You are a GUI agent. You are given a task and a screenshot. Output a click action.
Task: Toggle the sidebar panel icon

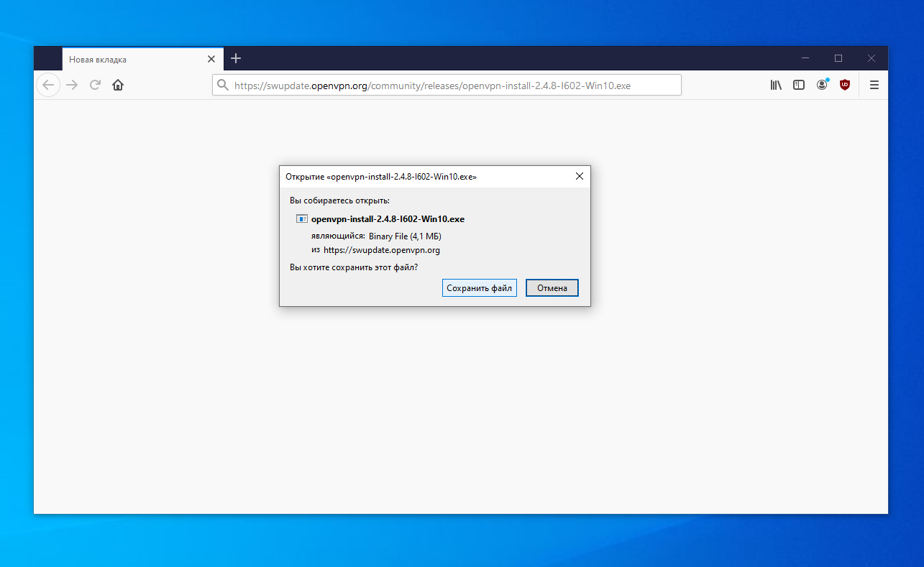pos(799,85)
